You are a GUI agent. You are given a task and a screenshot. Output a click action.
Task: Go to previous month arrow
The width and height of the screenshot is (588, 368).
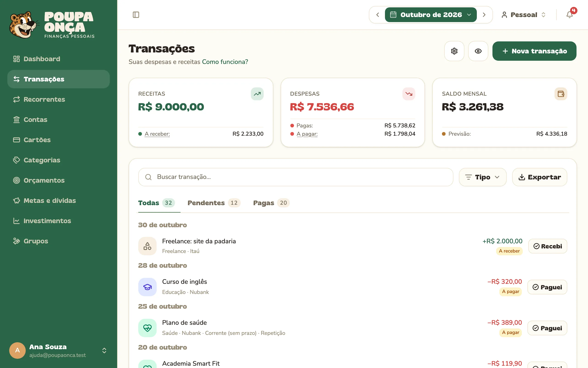pos(378,15)
